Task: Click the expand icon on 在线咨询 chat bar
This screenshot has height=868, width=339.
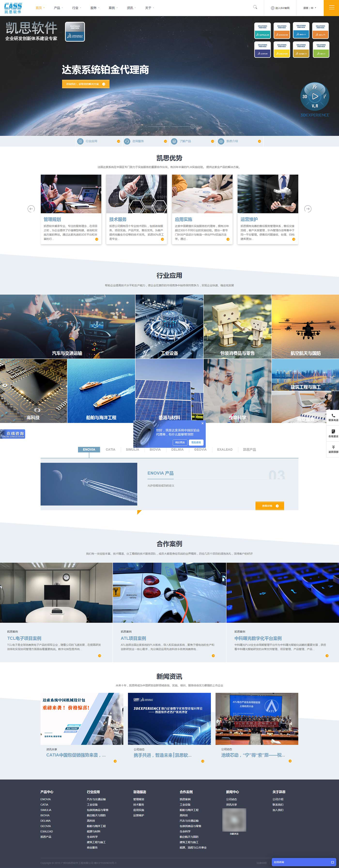Action: (x=333, y=862)
